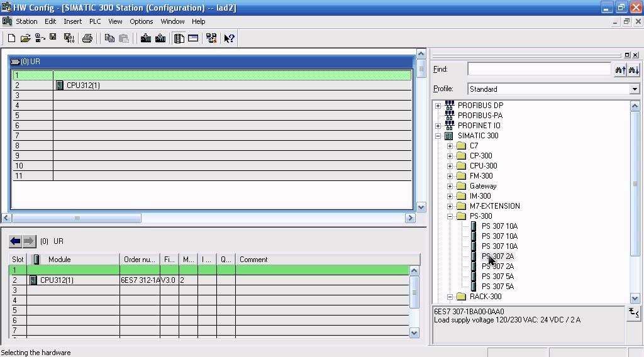Image resolution: width=644 pixels, height=357 pixels.
Task: Expand the PROFIBUS DP node
Action: click(438, 106)
